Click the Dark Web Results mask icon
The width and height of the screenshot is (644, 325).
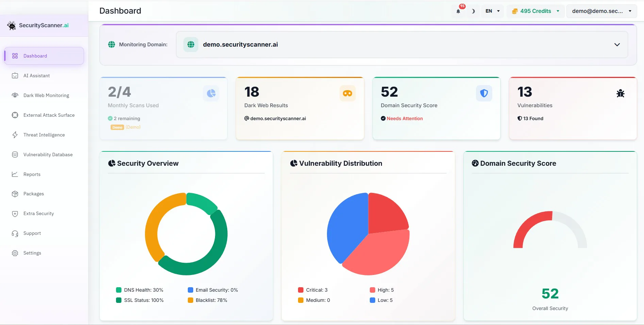(347, 93)
